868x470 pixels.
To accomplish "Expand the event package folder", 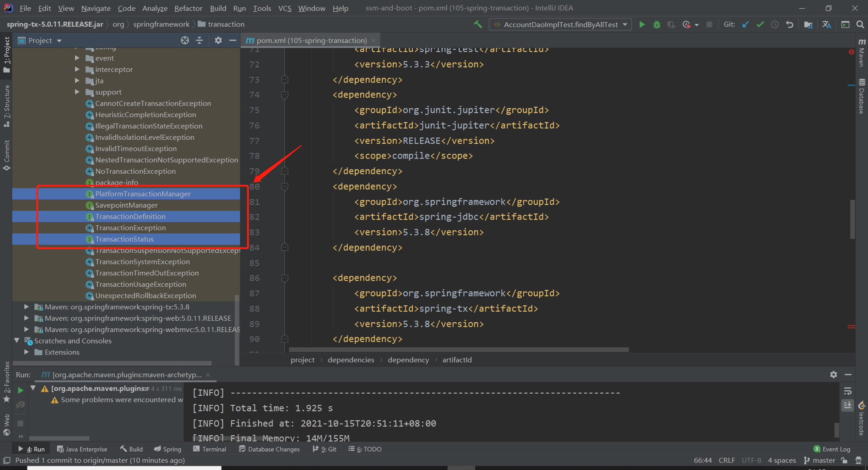I will coord(77,58).
